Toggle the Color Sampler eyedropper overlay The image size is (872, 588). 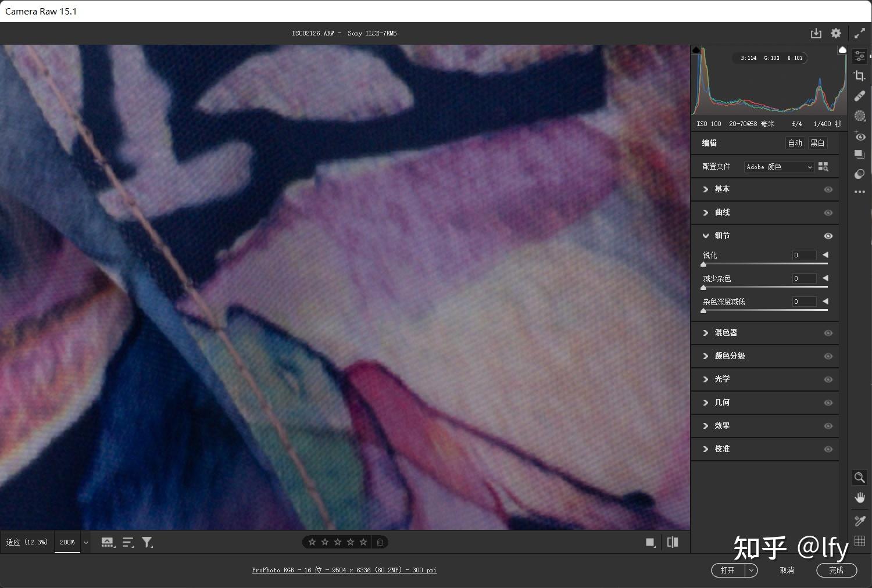coord(860,521)
